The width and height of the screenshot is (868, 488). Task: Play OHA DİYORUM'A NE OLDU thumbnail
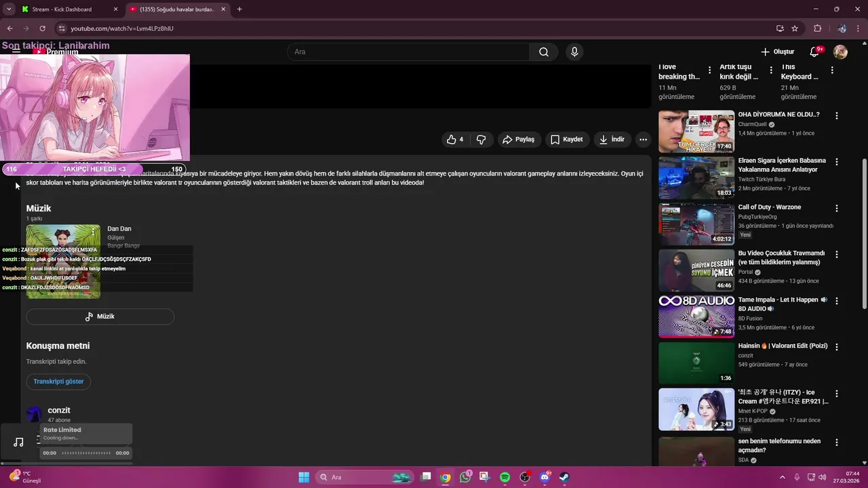696,131
